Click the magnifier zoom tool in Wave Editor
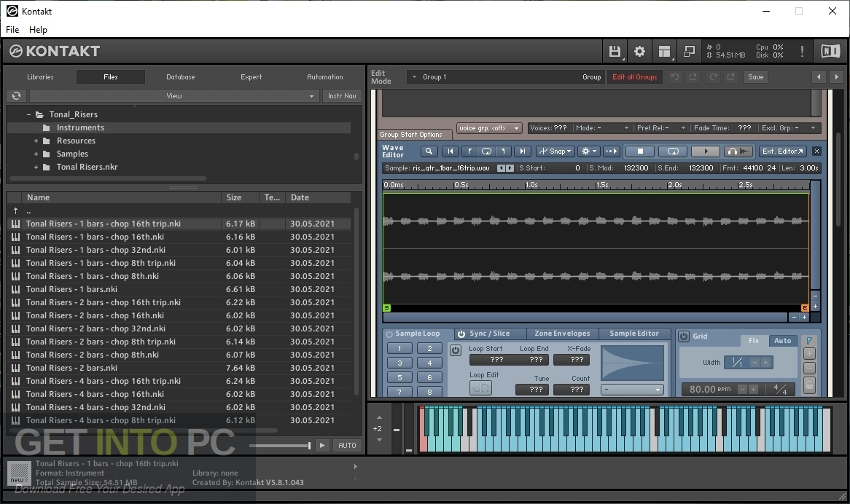850x504 pixels. tap(428, 151)
